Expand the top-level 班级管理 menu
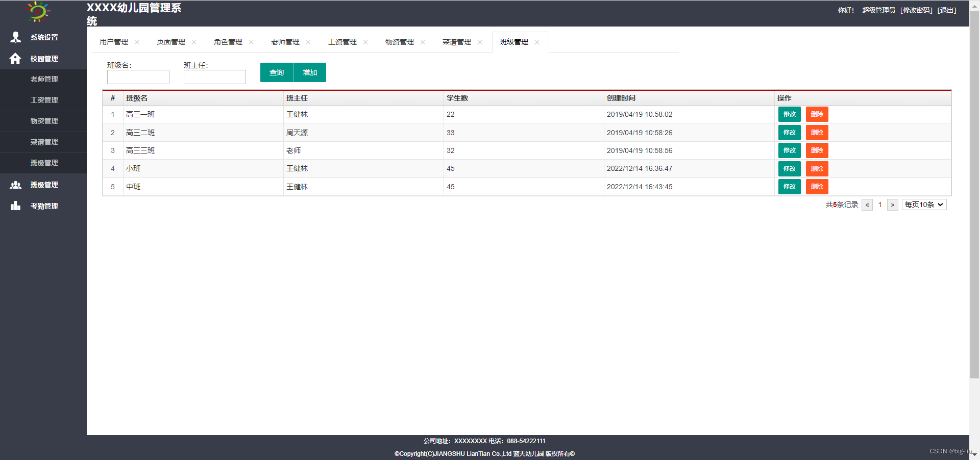This screenshot has width=980, height=460. point(43,185)
